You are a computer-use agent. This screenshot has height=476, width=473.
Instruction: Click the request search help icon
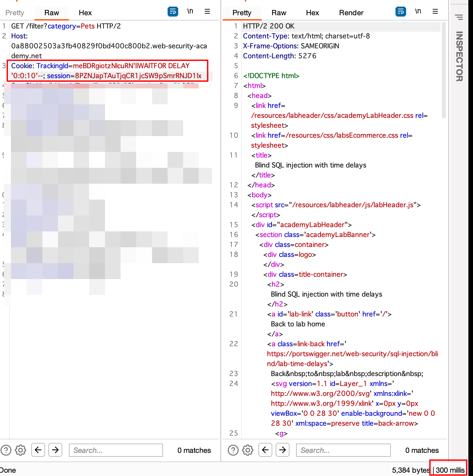click(6, 450)
